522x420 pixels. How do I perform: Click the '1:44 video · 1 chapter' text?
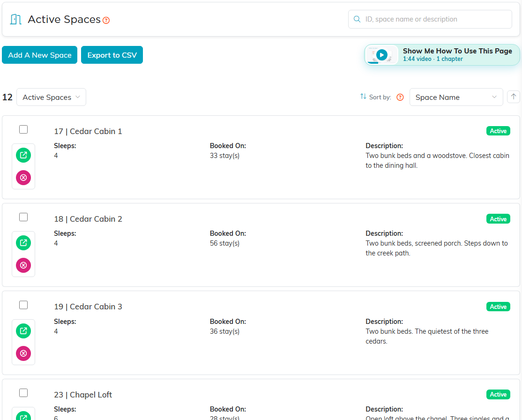(433, 59)
